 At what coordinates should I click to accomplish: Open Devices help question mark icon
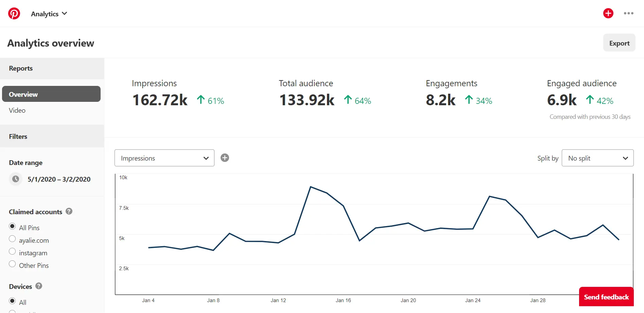tap(39, 286)
